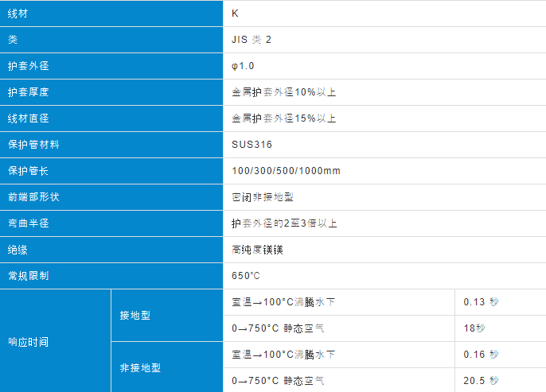
Task: Click the K value cell
Action: pyautogui.click(x=236, y=14)
